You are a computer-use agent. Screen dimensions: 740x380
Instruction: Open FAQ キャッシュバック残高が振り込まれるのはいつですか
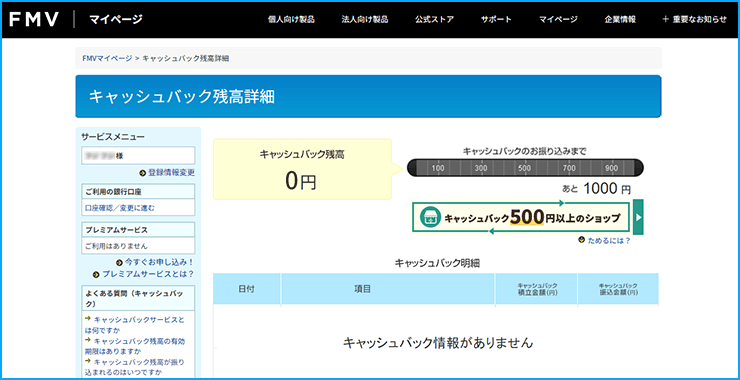pos(134,367)
